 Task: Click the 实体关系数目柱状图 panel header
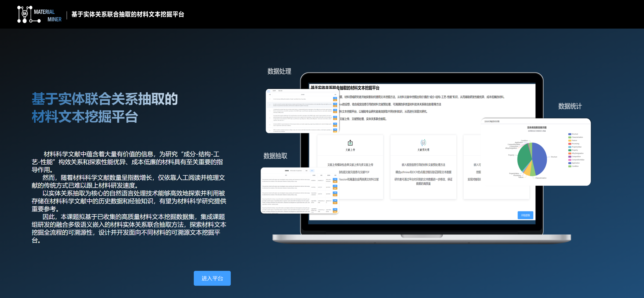coord(492,121)
